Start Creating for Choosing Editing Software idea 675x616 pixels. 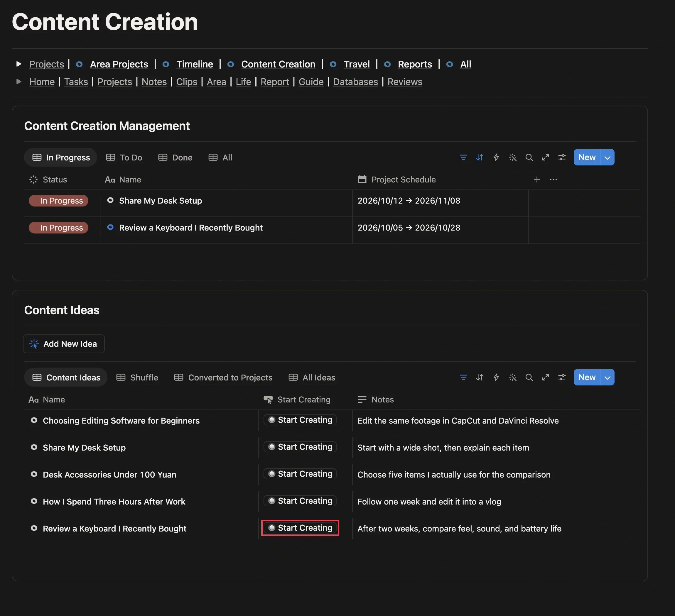coord(300,420)
